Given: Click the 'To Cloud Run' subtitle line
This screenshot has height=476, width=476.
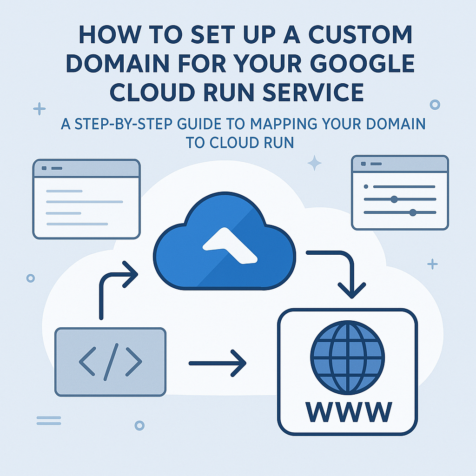Looking at the screenshot, I should coord(240,143).
